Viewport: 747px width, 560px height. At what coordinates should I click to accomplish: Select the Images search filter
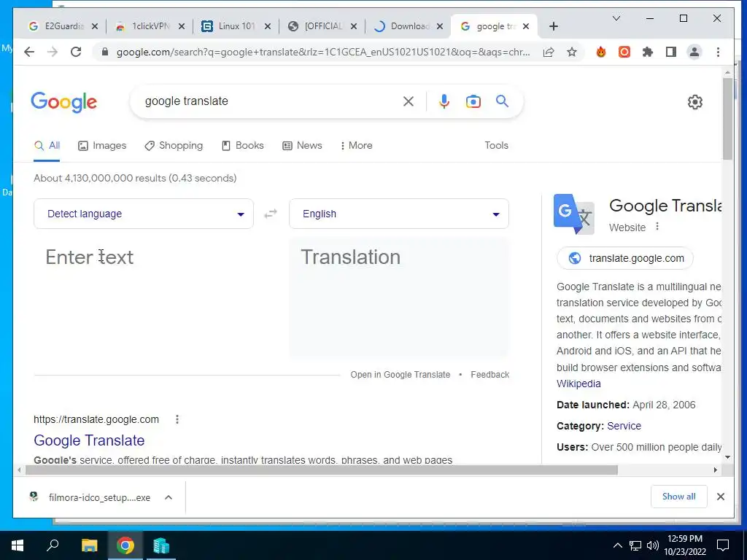click(102, 146)
